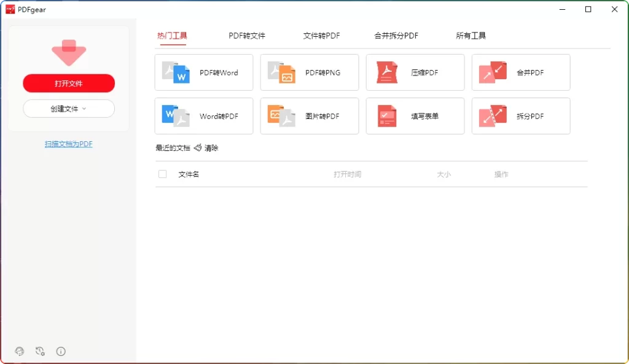Open the 所有工具 tab

(x=471, y=36)
